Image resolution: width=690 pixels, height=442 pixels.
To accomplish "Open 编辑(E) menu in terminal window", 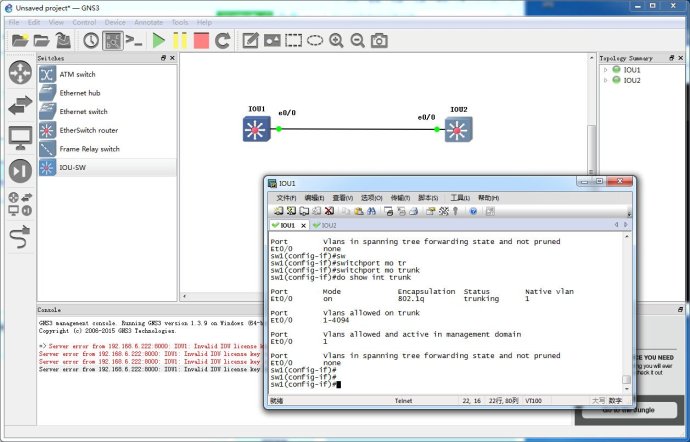I will tap(314, 198).
